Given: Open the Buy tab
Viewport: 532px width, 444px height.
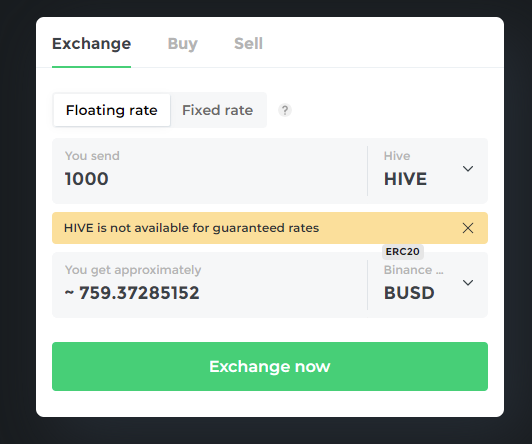Looking at the screenshot, I should [183, 43].
